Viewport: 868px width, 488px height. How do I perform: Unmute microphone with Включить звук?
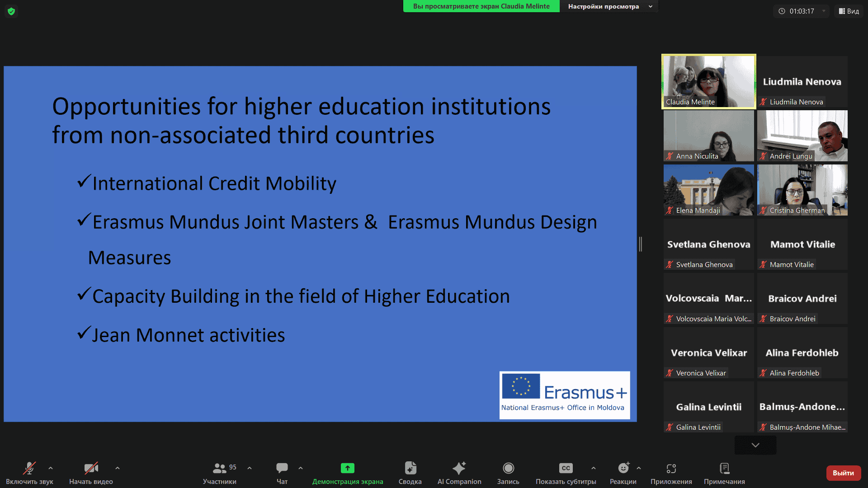29,468
